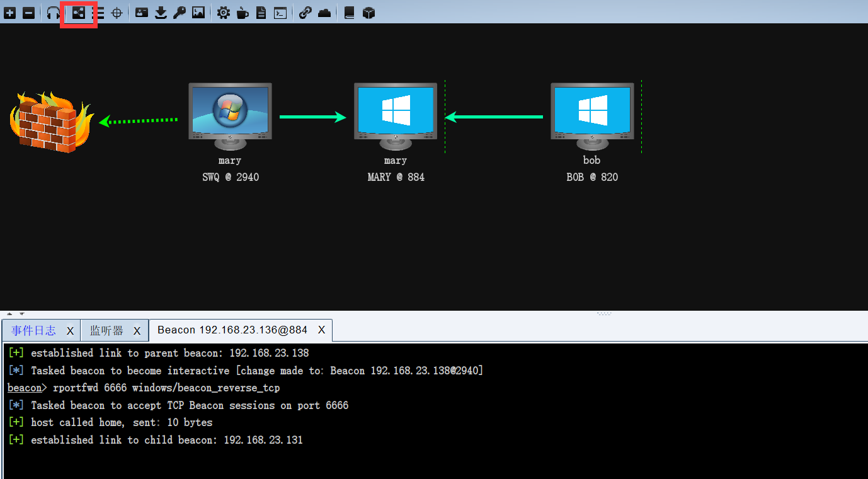The width and height of the screenshot is (868, 479).
Task: Click 'Tasked beacon to accept TCP Beacon' line
Action: (190, 405)
